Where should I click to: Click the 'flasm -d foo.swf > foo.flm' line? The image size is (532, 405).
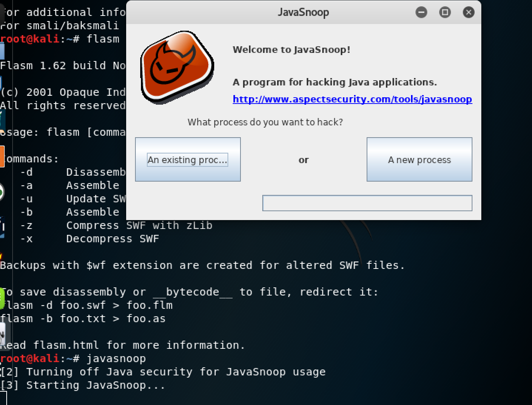87,305
